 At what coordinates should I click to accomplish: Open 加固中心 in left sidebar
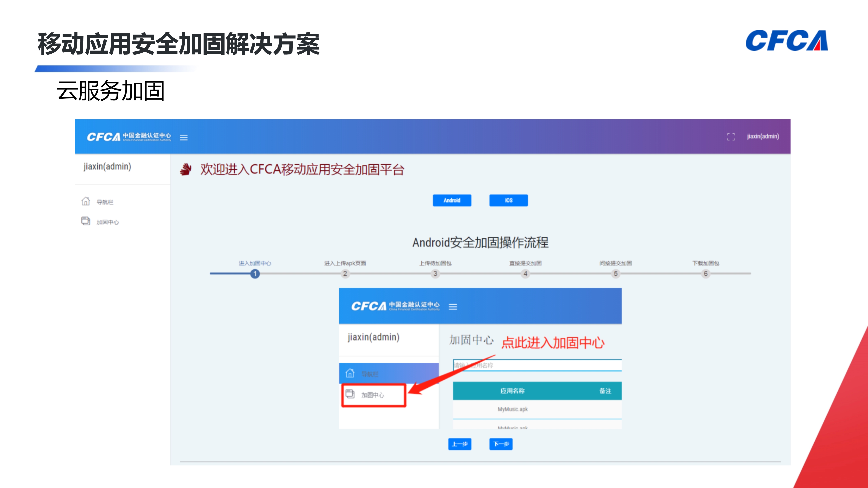107,222
